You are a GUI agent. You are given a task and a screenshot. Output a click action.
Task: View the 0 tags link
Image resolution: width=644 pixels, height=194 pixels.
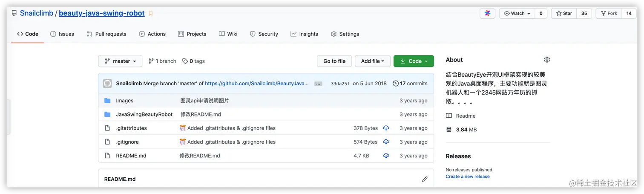193,61
